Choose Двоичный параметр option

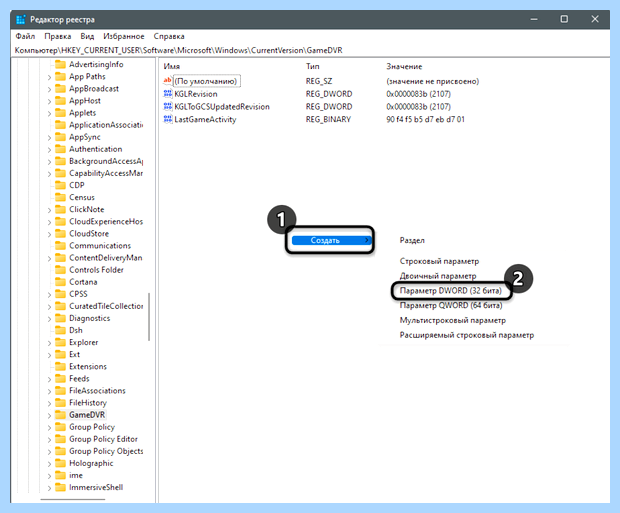tap(438, 276)
